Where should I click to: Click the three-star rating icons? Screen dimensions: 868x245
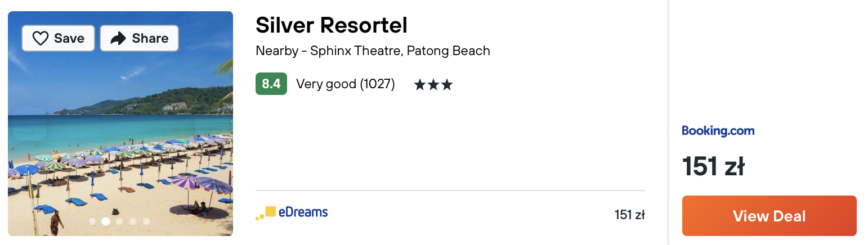point(433,85)
